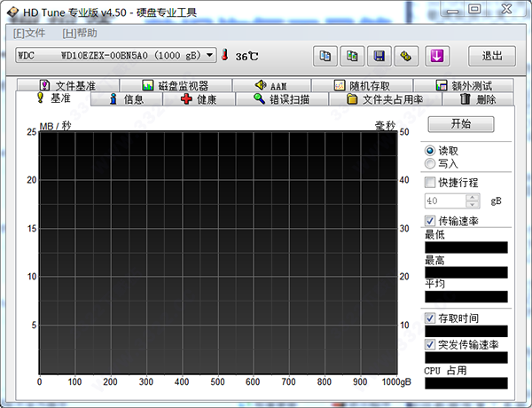Switch to the AAM speaker tab
This screenshot has height=408, width=532.
[x=270, y=86]
